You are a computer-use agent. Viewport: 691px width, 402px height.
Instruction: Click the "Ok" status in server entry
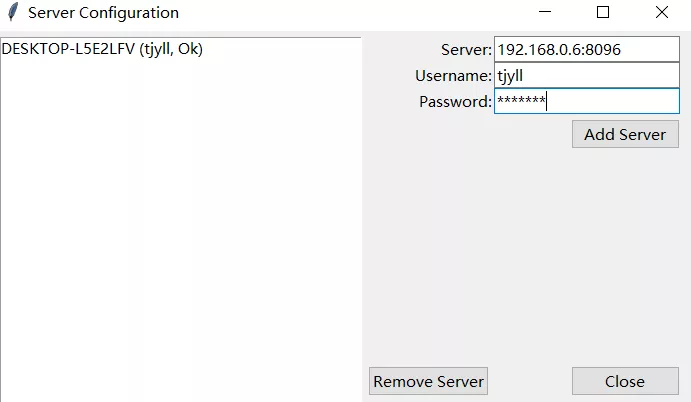tap(189, 49)
